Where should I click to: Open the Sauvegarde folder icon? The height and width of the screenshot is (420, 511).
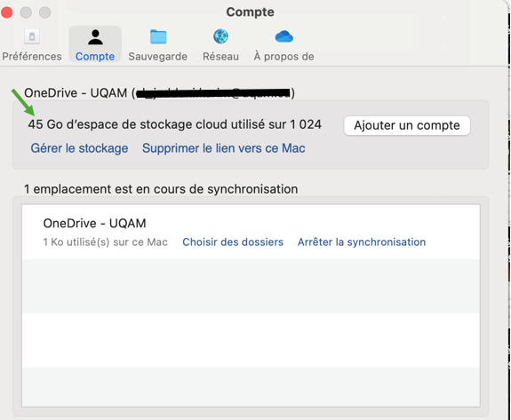coord(158,36)
